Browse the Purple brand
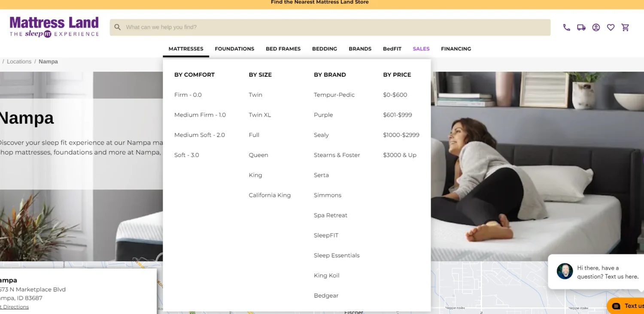This screenshot has width=644, height=314. tap(323, 115)
